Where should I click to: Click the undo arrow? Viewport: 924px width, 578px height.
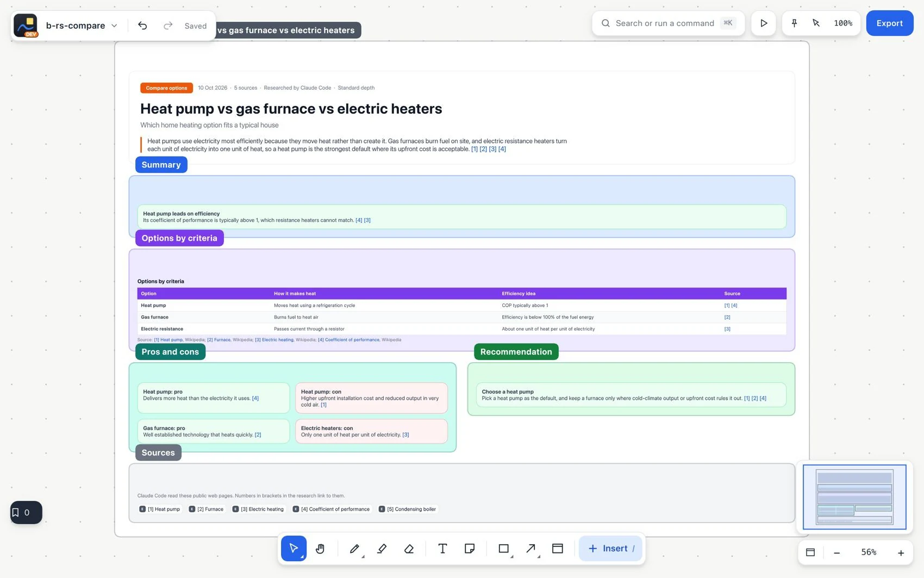click(x=142, y=26)
